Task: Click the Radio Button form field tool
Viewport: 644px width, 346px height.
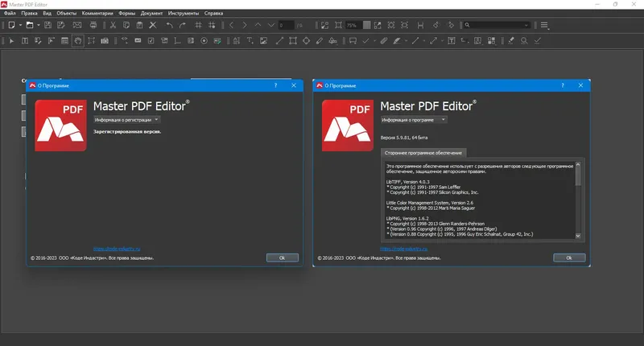Action: pos(204,40)
